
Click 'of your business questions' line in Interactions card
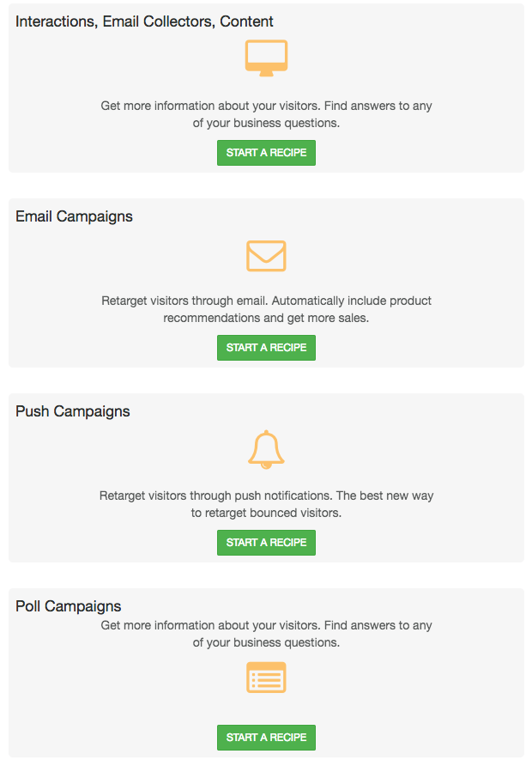pyautogui.click(x=266, y=123)
